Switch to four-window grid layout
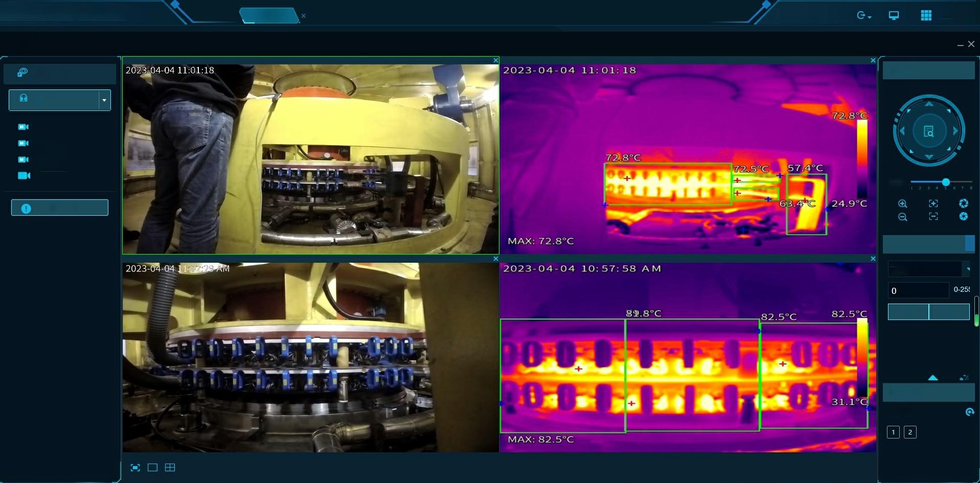 click(170, 468)
